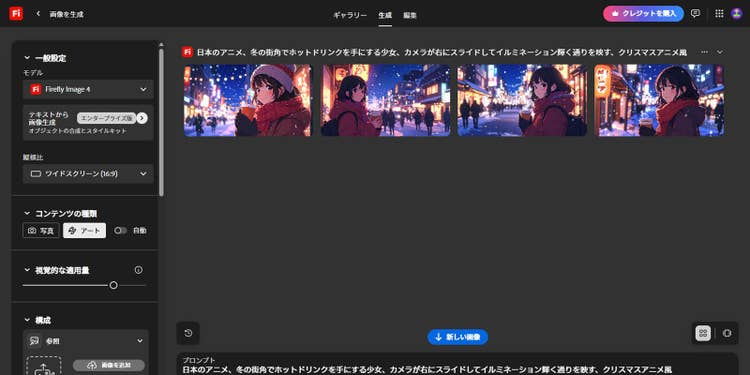Open the feedback chat bubble icon
The width and height of the screenshot is (750, 375).
pos(695,13)
